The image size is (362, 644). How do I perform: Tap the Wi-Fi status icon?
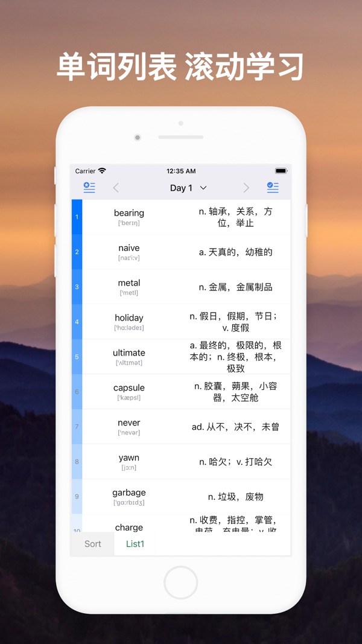[x=102, y=171]
